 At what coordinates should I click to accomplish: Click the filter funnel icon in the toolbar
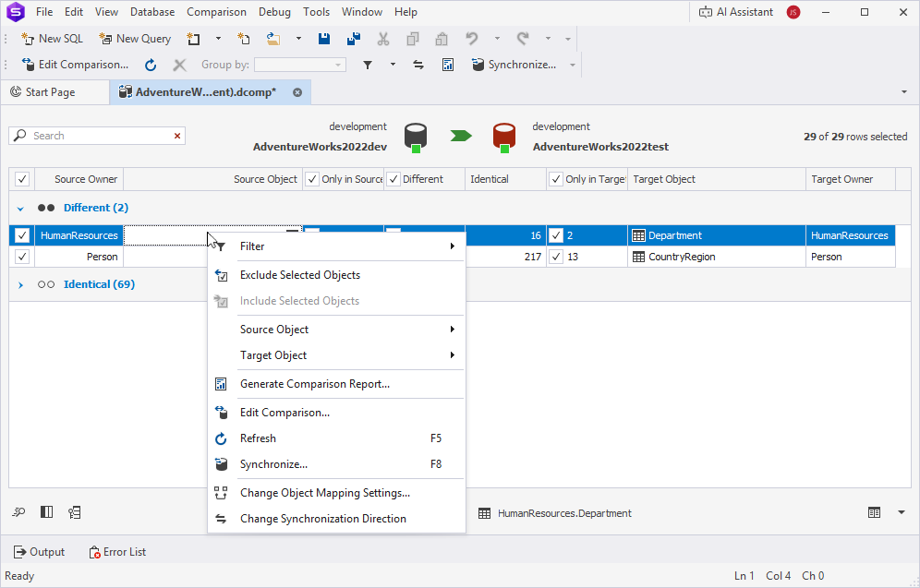[368, 65]
